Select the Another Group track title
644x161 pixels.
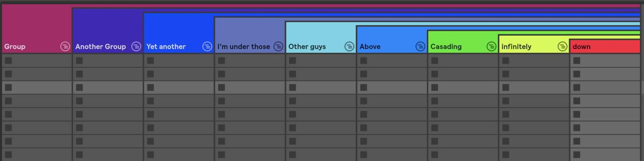click(101, 47)
